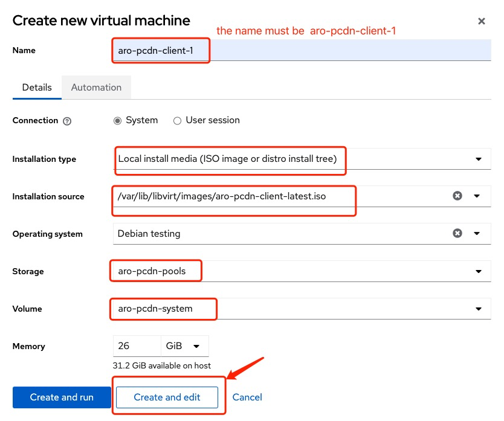Select the System connection radio button
504x421 pixels.
point(117,121)
